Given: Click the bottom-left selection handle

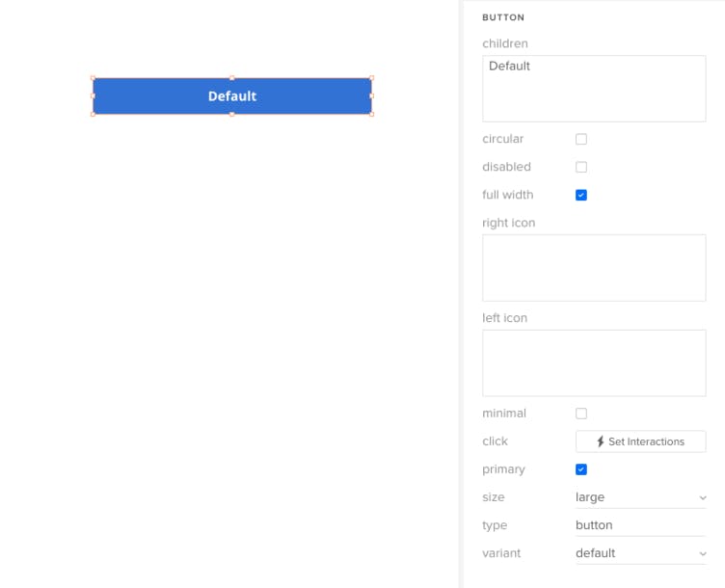Looking at the screenshot, I should click(x=93, y=114).
